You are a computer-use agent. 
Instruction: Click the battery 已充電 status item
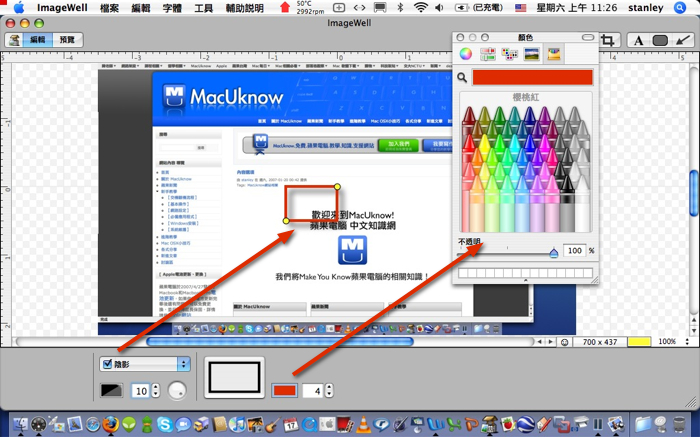point(479,8)
